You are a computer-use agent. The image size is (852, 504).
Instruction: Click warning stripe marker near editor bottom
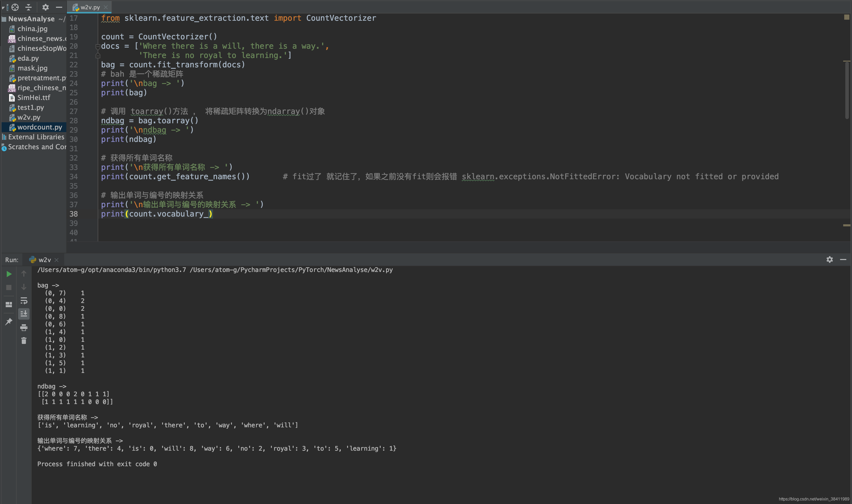(847, 225)
